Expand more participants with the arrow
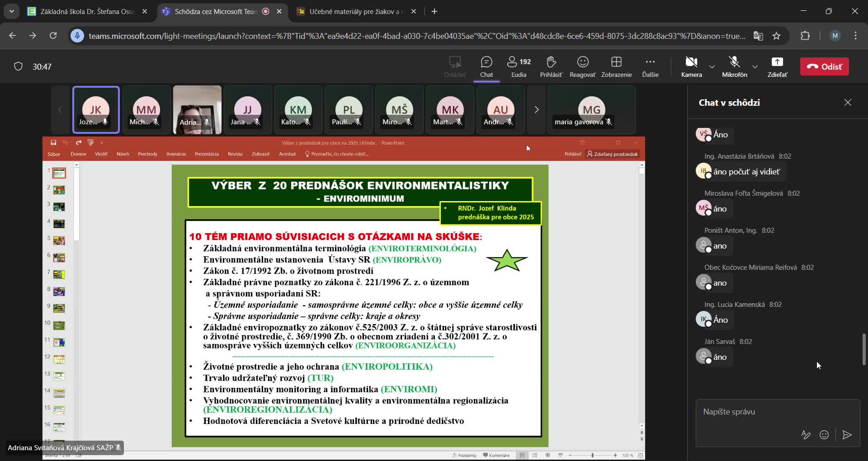This screenshot has height=461, width=868. [x=536, y=109]
